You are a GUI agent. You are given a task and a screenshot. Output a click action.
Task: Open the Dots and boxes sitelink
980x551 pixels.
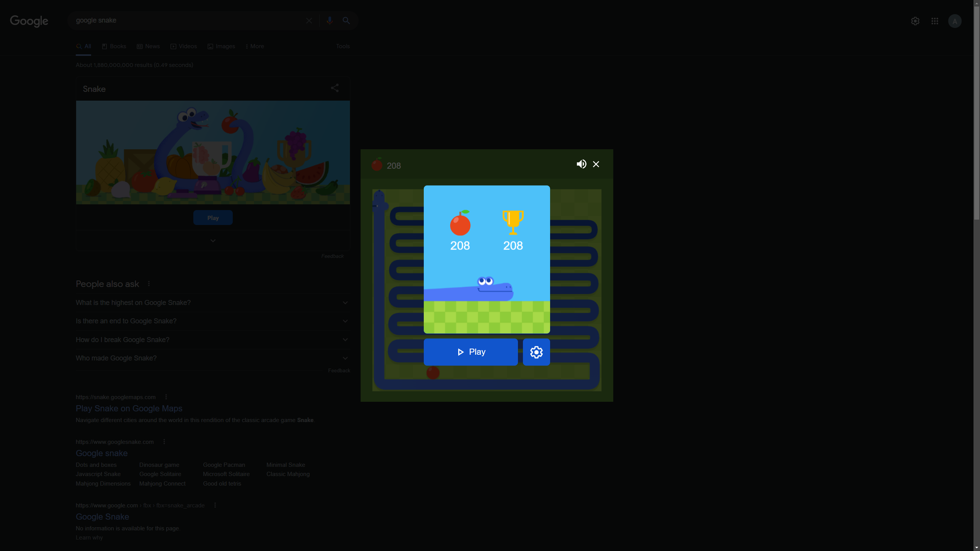coord(96,465)
